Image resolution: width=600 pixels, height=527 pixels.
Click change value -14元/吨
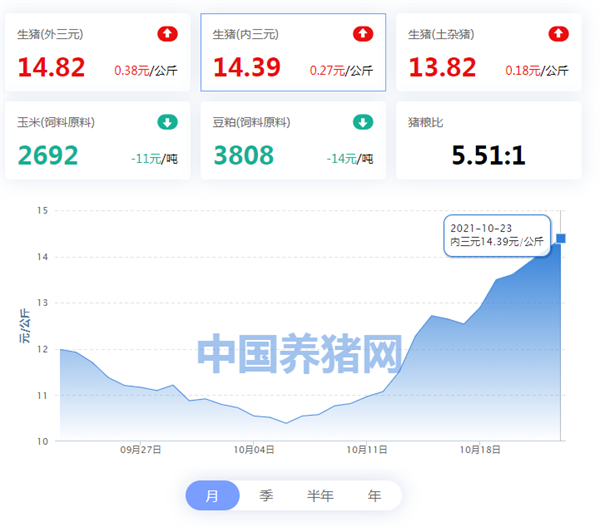pos(350,158)
